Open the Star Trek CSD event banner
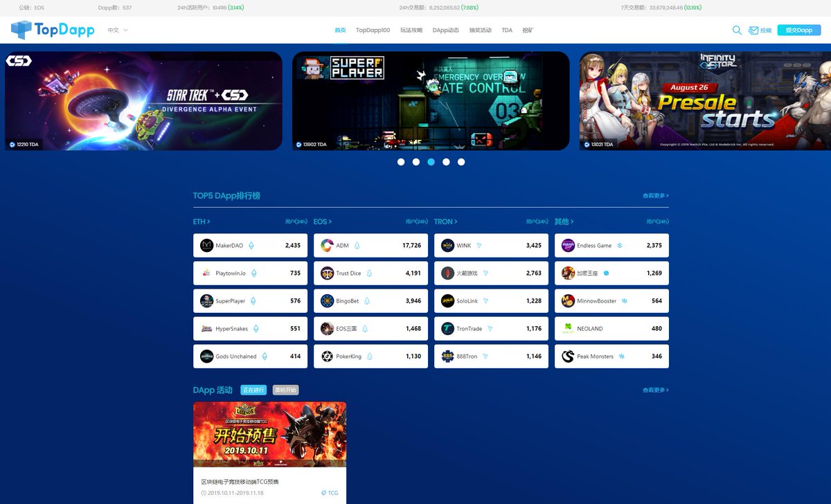Image resolution: width=831 pixels, height=504 pixels. (x=143, y=101)
